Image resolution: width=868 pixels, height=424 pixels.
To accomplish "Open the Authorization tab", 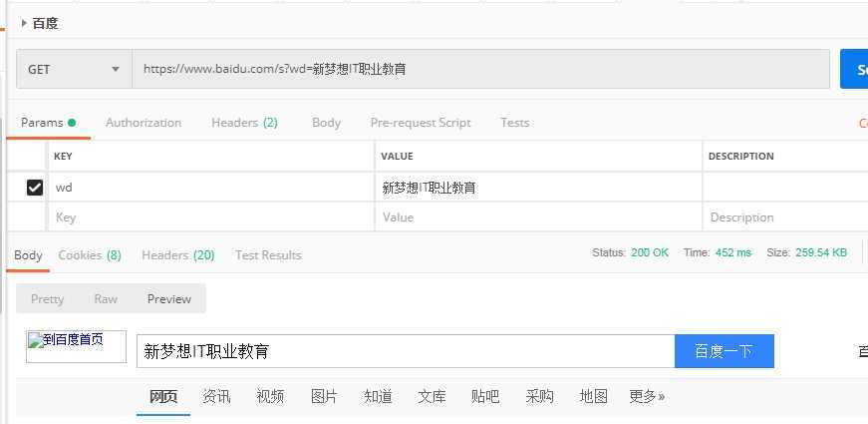I will click(x=144, y=123).
